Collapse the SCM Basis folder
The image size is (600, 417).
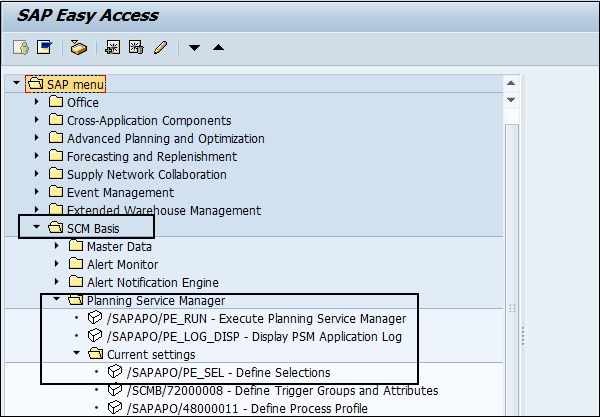click(x=36, y=228)
